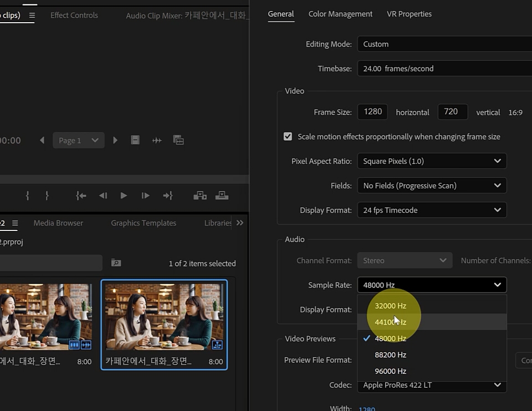Viewport: 532px width, 411px height.
Task: Click the Mark Out bracket icon
Action: [47, 196]
